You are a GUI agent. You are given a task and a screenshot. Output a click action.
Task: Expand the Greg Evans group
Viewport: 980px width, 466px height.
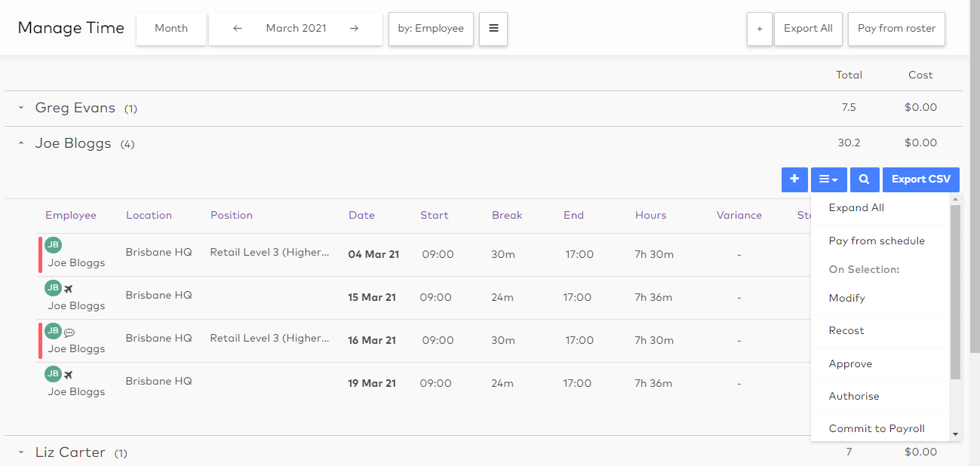click(x=21, y=109)
